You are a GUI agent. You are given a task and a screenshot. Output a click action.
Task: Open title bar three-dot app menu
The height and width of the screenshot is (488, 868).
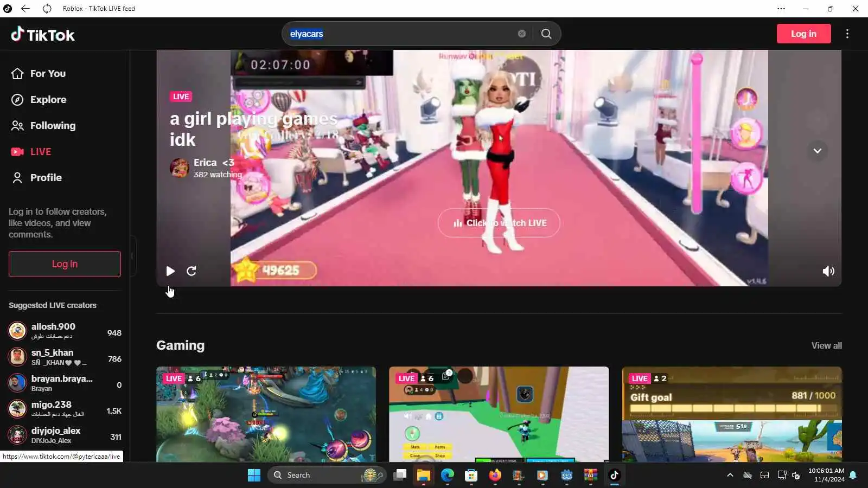(781, 8)
